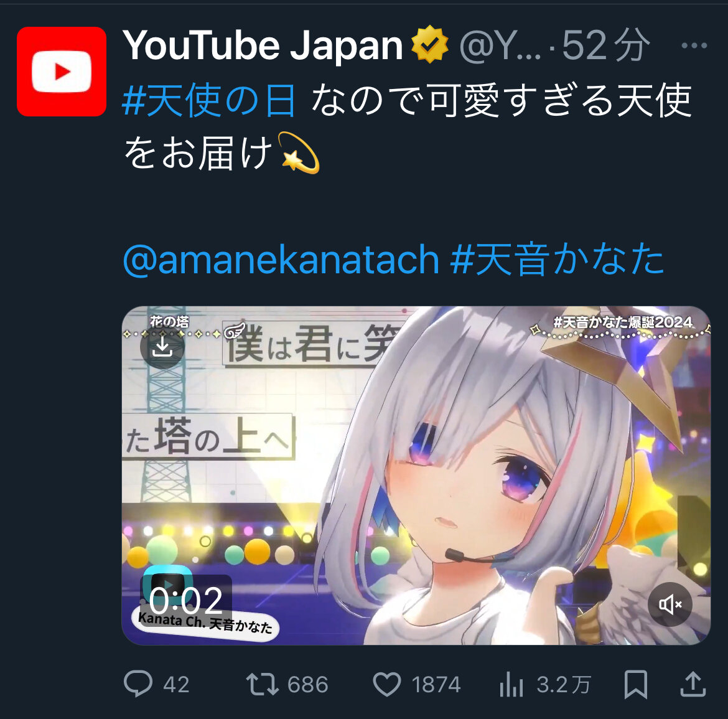Open the #天使の日 hashtag link
The height and width of the screenshot is (719, 728).
[209, 100]
